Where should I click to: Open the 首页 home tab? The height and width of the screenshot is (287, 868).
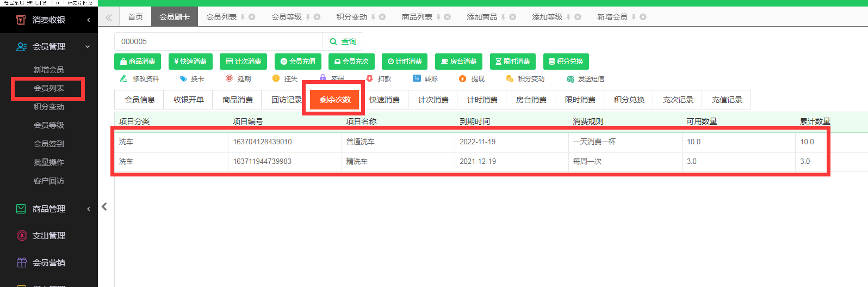click(135, 17)
